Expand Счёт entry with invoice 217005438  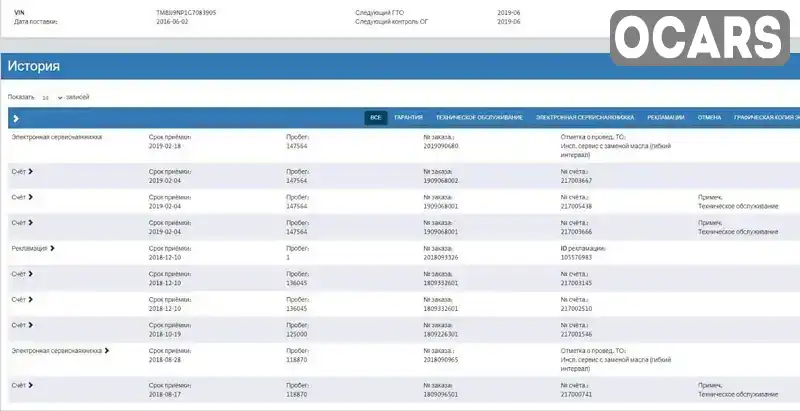[x=31, y=197]
